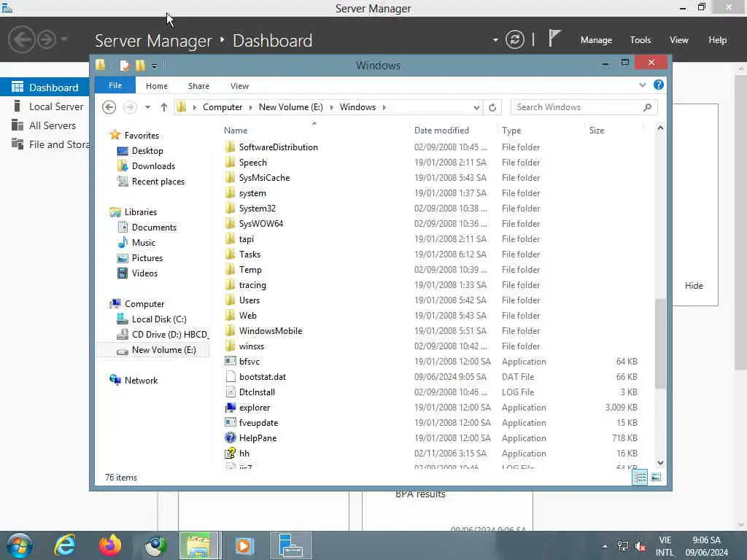Viewport: 747px width, 560px height.
Task: Select Network in navigation pane
Action: [141, 381]
